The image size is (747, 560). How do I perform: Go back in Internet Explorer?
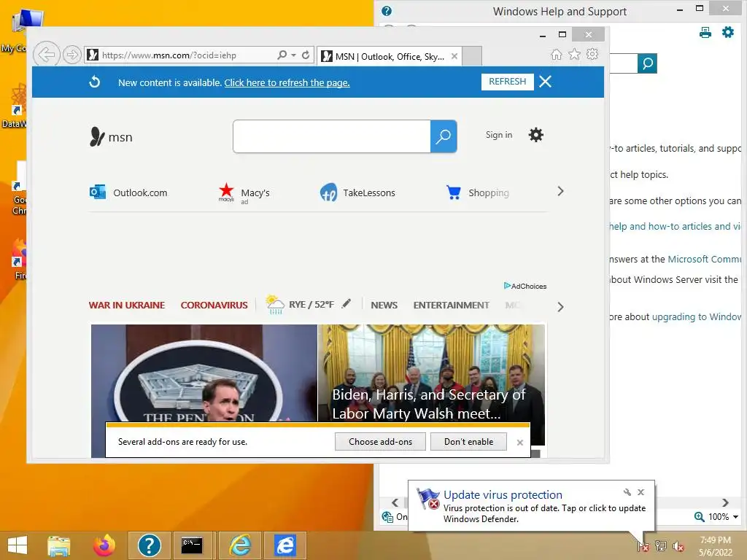click(47, 55)
